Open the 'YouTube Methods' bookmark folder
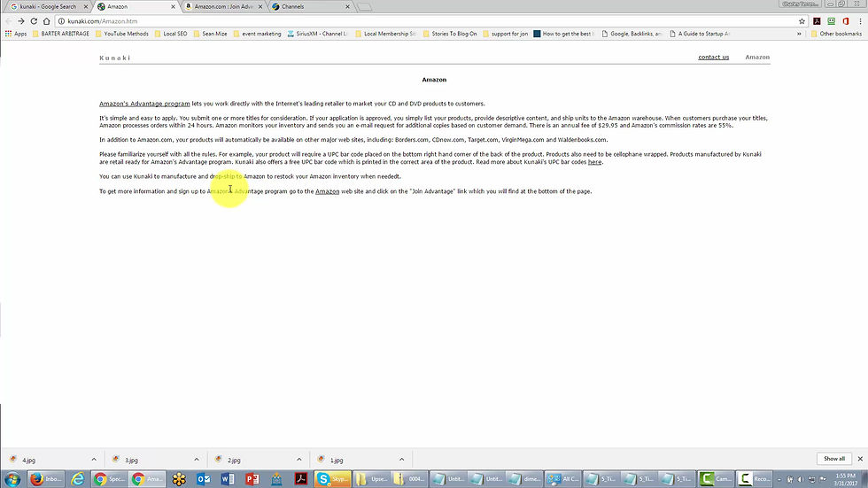The height and width of the screenshot is (488, 868). [122, 34]
